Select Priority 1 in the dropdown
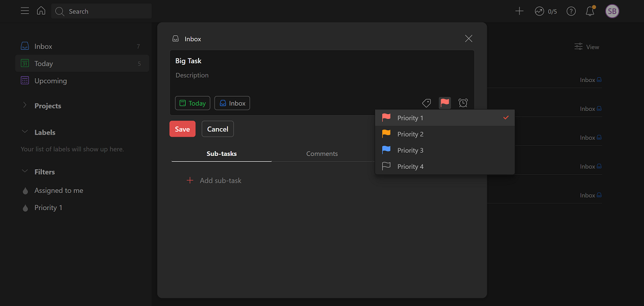This screenshot has width=644, height=306. point(445,118)
